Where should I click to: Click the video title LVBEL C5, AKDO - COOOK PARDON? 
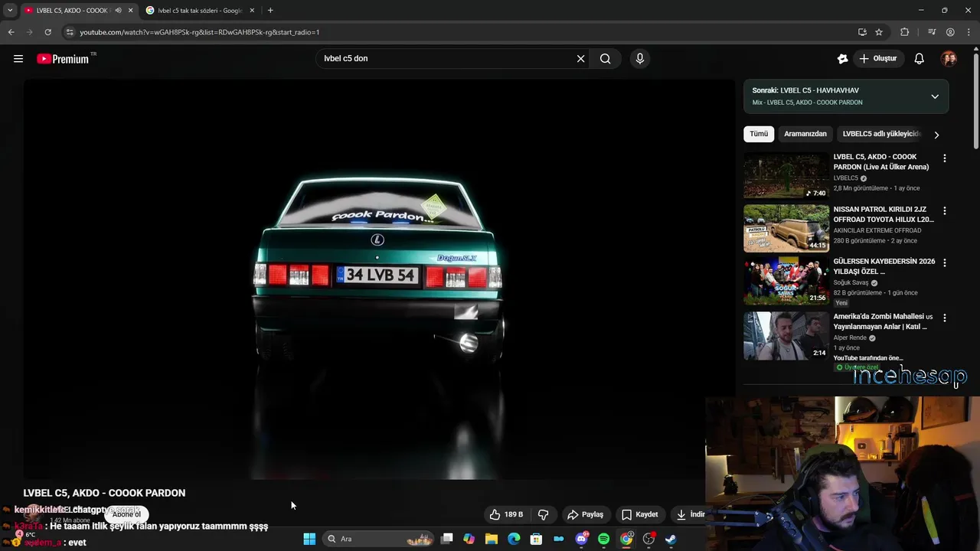pos(104,493)
